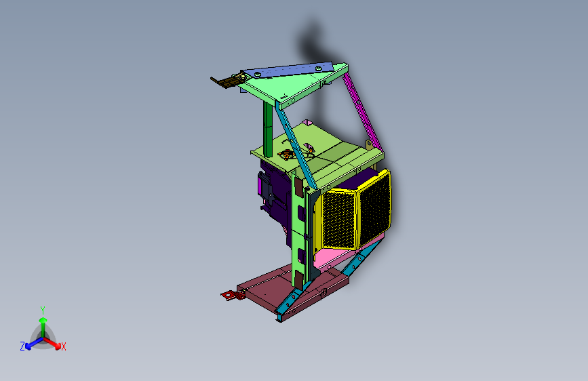
Task: Select the magenta diagonal strut
Action: [362, 111]
